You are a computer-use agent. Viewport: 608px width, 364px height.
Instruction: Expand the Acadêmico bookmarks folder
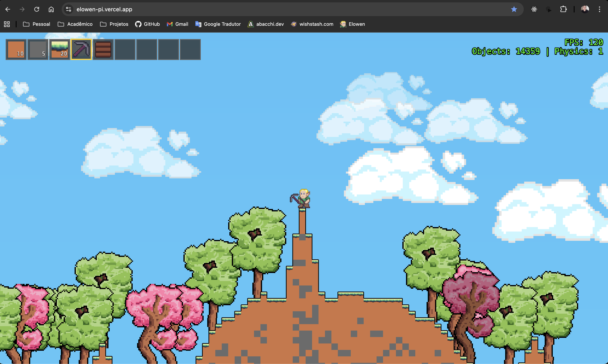[x=75, y=24]
